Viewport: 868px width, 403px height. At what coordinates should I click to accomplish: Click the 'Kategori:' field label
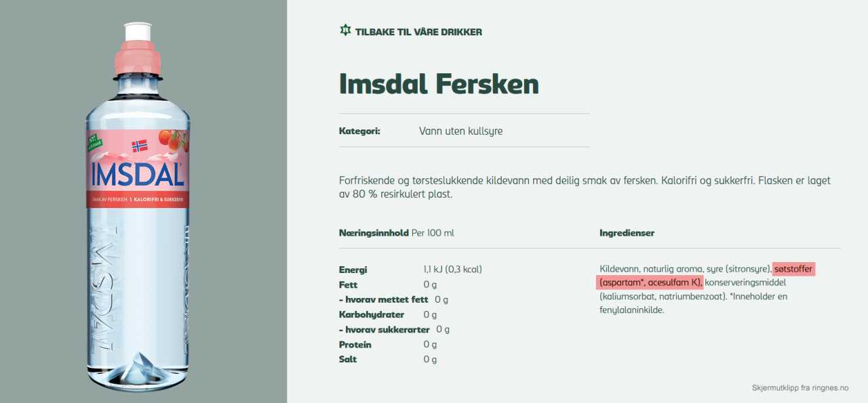coord(359,131)
